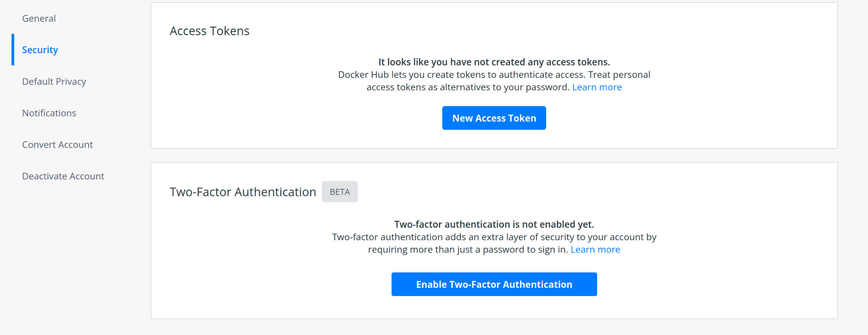Enable Two-Factor Authentication
Image resolution: width=868 pixels, height=335 pixels.
[494, 284]
